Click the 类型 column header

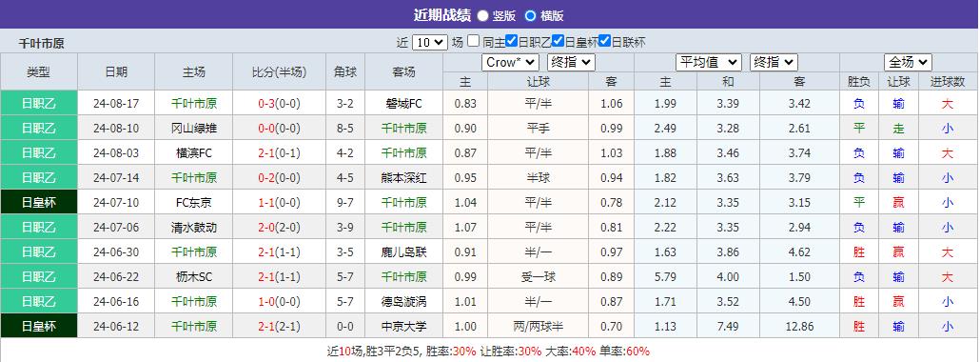pos(39,72)
